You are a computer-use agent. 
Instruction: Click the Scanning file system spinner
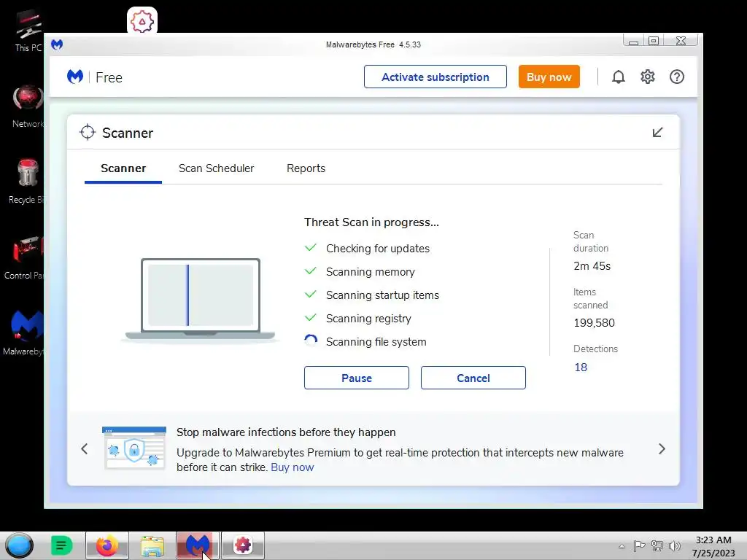311,341
